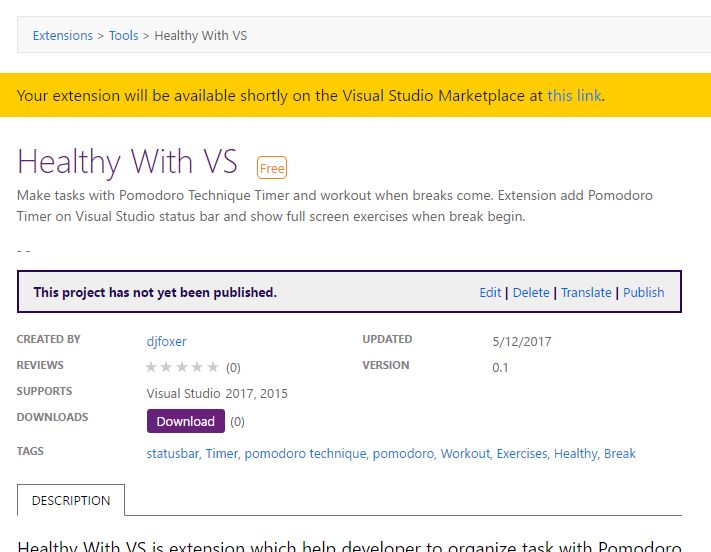Click the first review star
This screenshot has width=711, height=552.
click(x=151, y=366)
